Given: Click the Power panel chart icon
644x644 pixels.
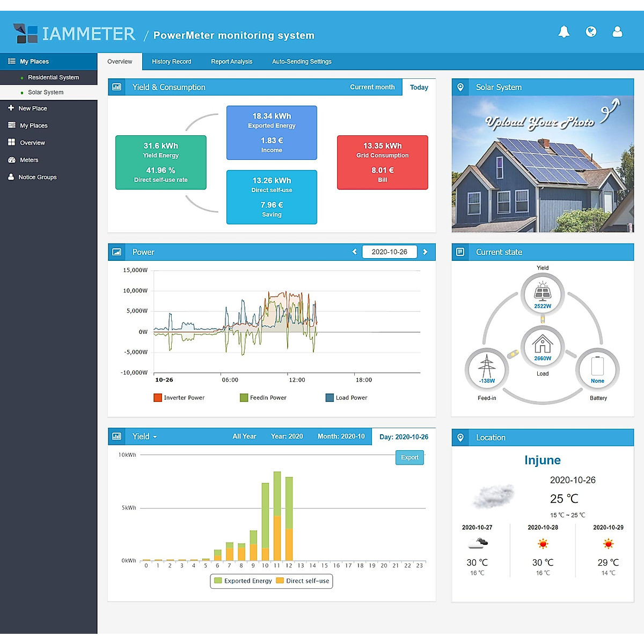Looking at the screenshot, I should (x=116, y=252).
